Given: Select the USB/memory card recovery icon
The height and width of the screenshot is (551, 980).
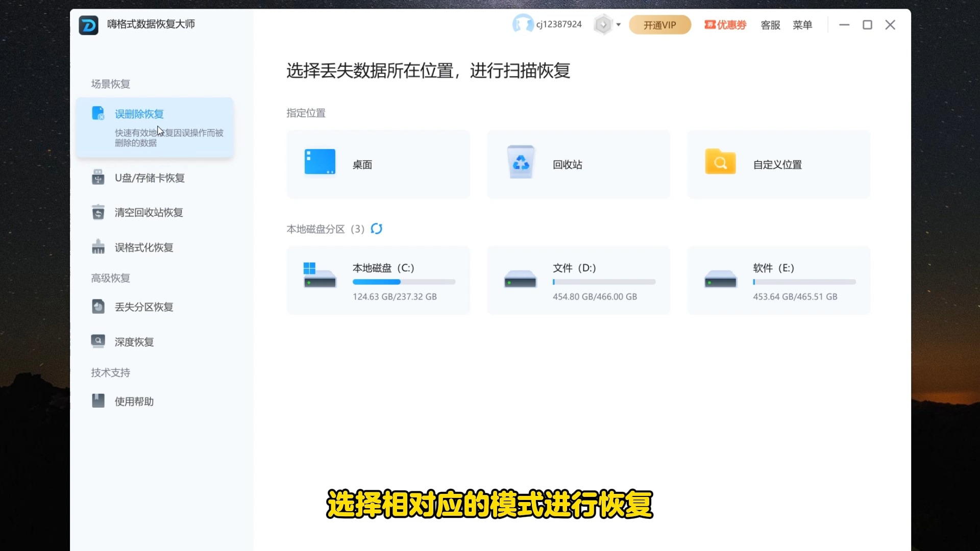Looking at the screenshot, I should click(x=98, y=178).
